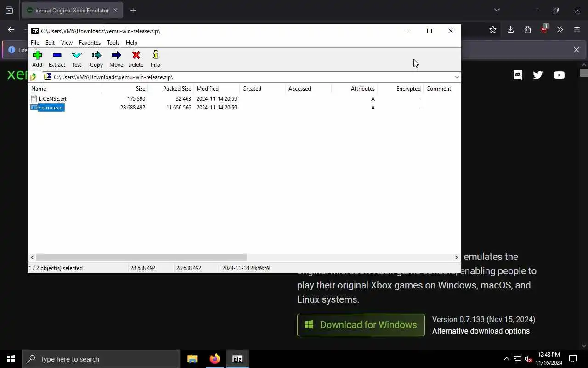
Task: Click the red Delete icon
Action: 136,59
